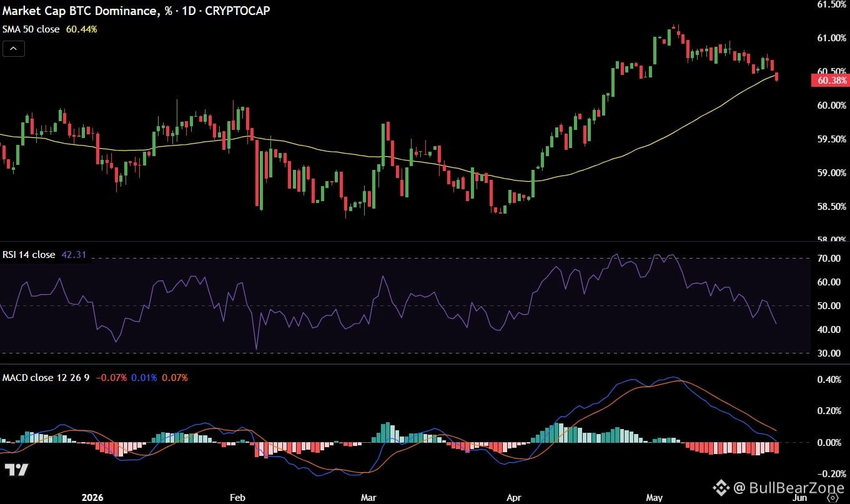The height and width of the screenshot is (504, 850).
Task: Open the time axis settings gear icon
Action: 832,498
